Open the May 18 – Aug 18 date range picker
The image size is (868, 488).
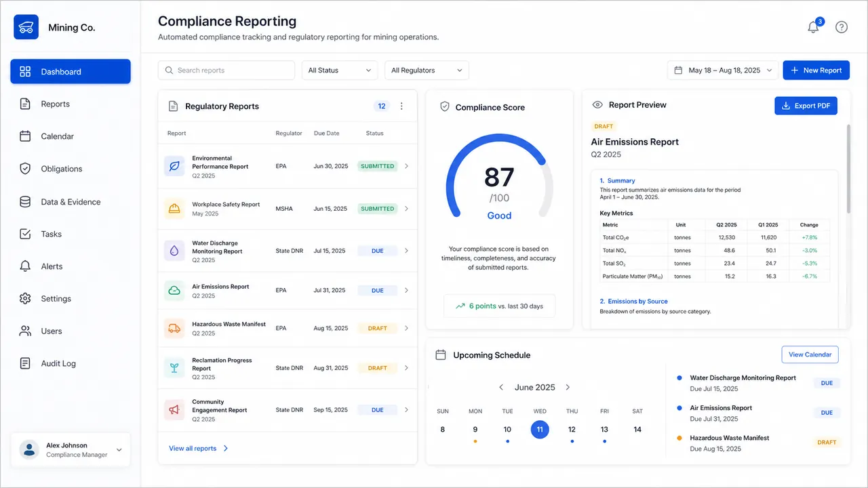(x=723, y=70)
